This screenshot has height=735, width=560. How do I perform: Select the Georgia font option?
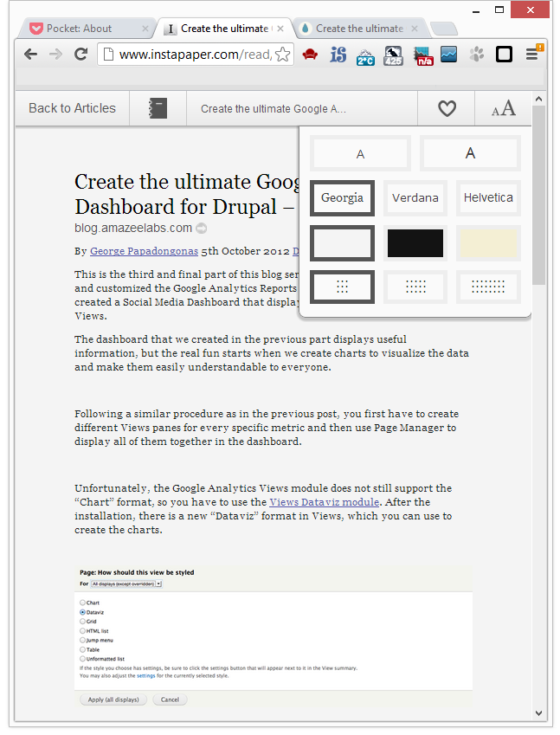click(342, 197)
